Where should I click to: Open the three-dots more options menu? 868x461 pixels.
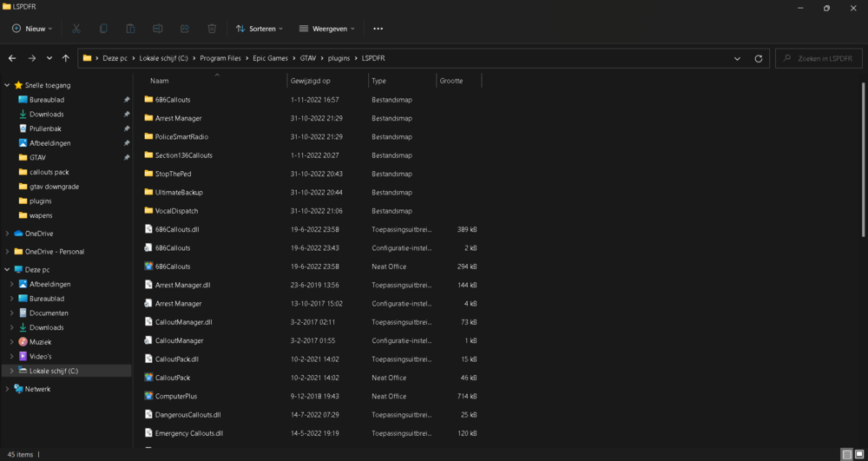(378, 29)
